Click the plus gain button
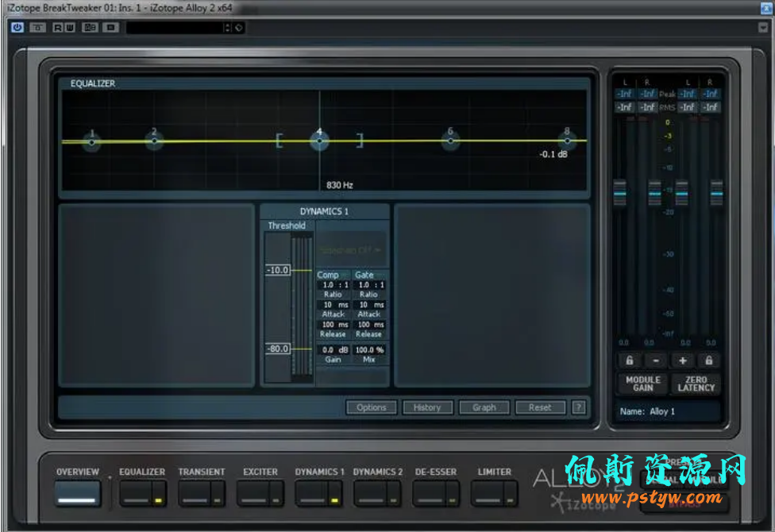Viewport: 775px width, 532px height. (683, 360)
